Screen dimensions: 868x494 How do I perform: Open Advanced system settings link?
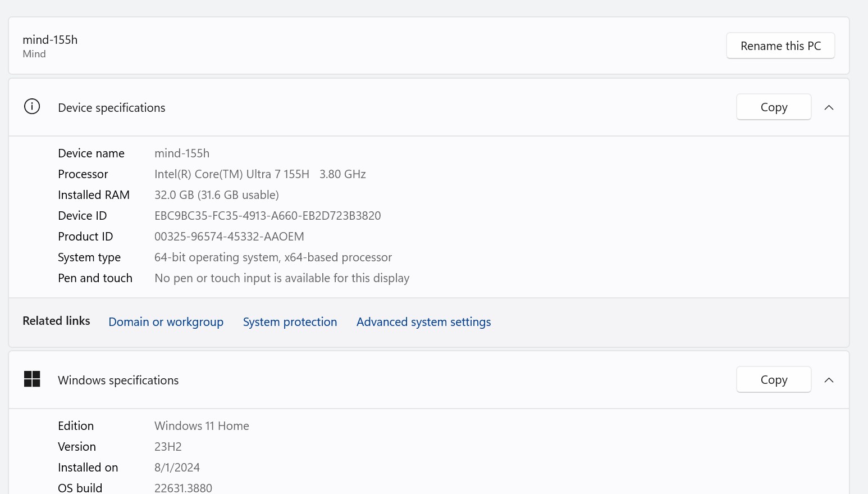423,322
